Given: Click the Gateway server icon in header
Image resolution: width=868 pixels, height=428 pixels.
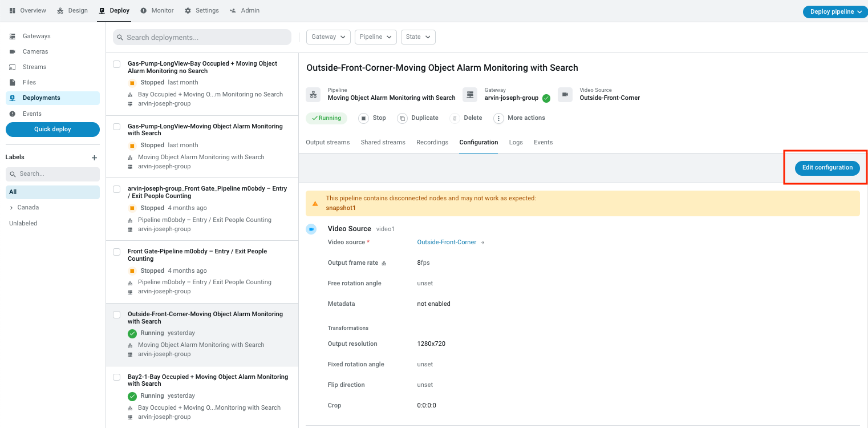Looking at the screenshot, I should (x=470, y=95).
